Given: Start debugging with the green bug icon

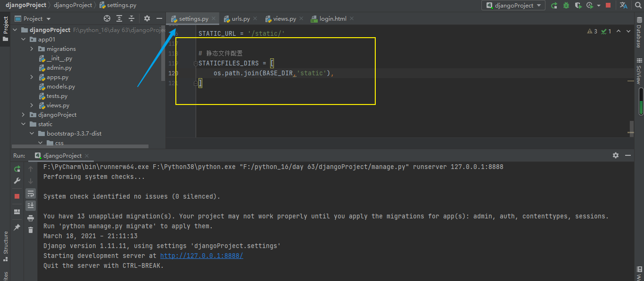Looking at the screenshot, I should click(566, 5).
